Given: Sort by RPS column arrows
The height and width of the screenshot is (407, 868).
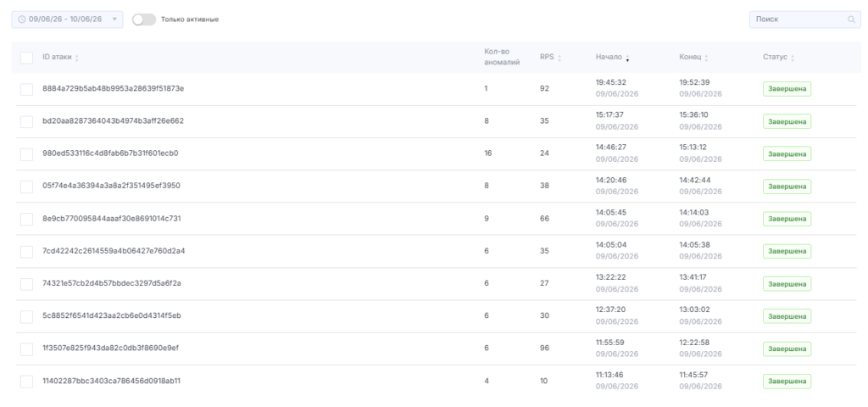Looking at the screenshot, I should point(559,58).
